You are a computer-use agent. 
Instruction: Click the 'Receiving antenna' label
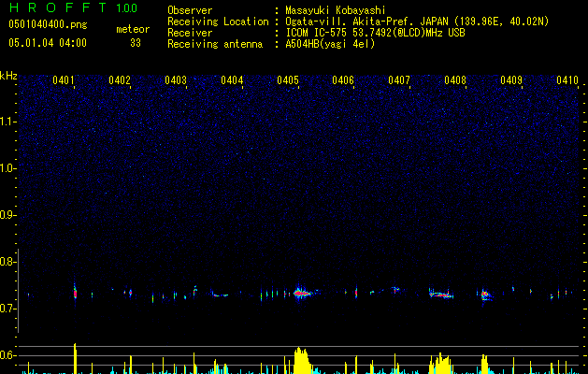pos(215,44)
